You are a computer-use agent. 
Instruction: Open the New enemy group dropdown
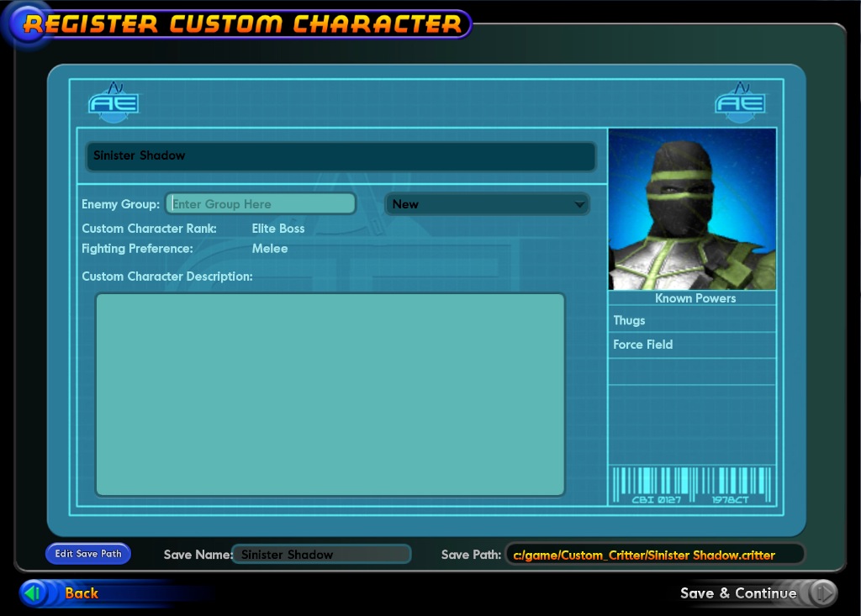(487, 204)
